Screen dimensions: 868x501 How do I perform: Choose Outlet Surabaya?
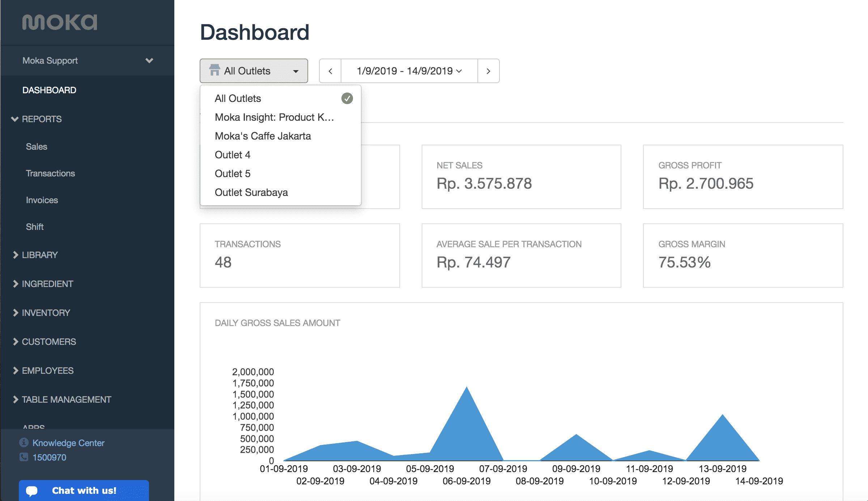click(280, 192)
